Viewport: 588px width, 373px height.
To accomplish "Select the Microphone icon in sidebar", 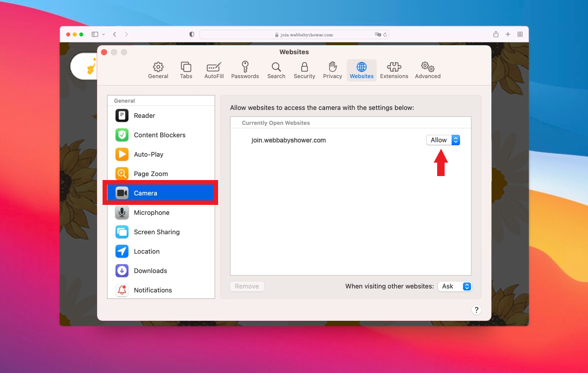I will [122, 212].
